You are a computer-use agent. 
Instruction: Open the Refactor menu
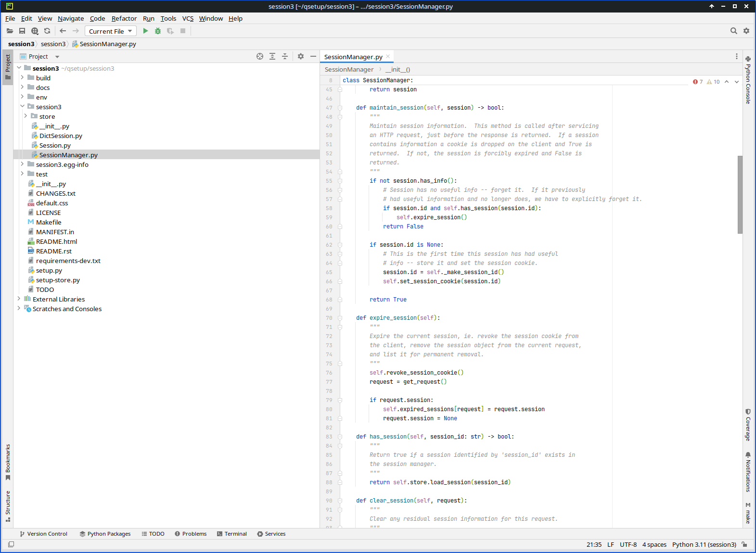(124, 18)
